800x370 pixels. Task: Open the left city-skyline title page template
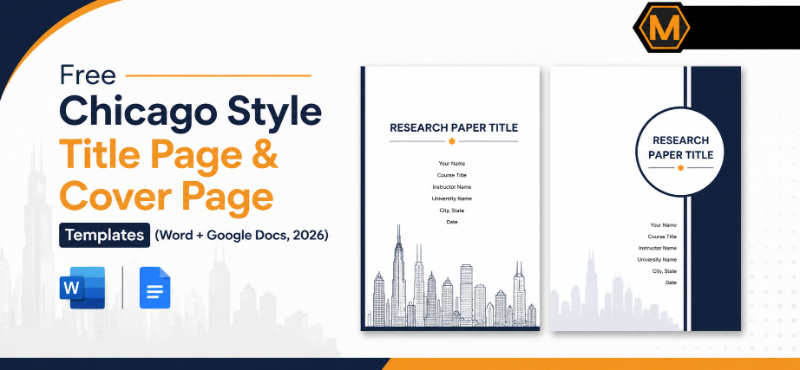451,199
